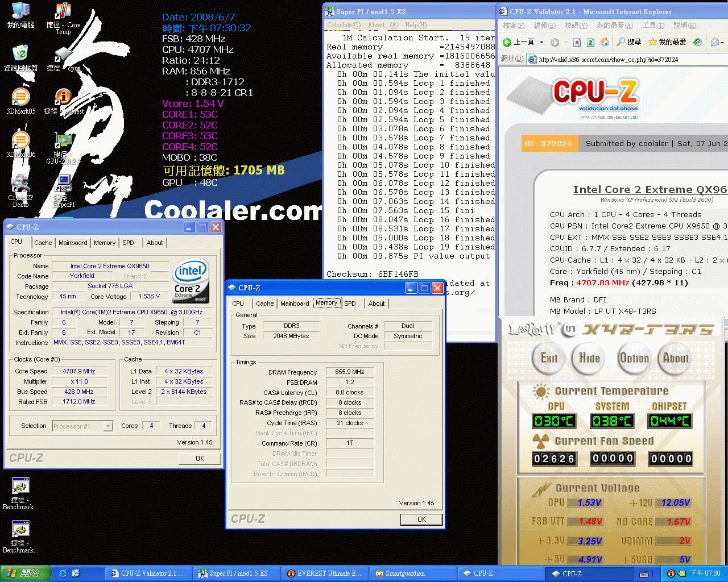This screenshot has height=582, width=728.
Task: Expand the IE Mail button dropdown arrow
Action: (x=722, y=42)
